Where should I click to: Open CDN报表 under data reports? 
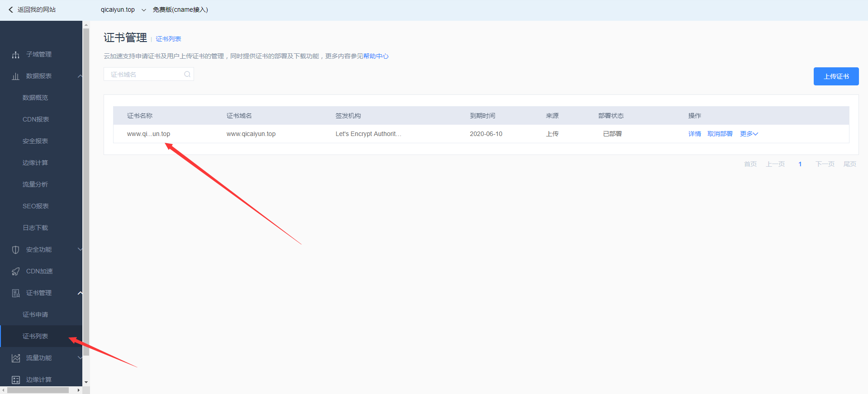pyautogui.click(x=36, y=119)
